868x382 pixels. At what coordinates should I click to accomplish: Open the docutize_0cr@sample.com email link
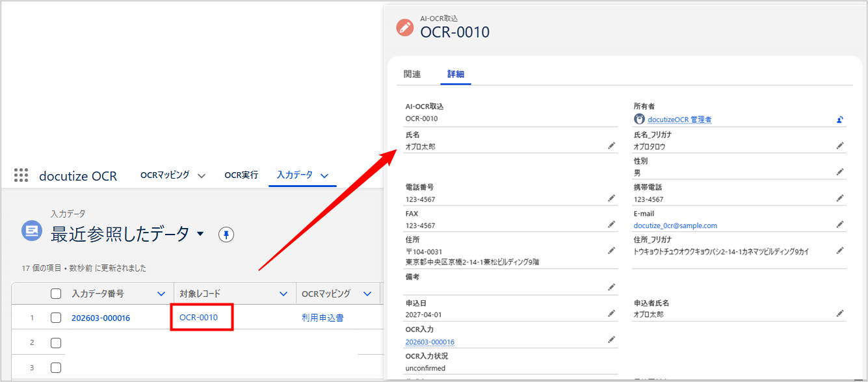pos(674,224)
